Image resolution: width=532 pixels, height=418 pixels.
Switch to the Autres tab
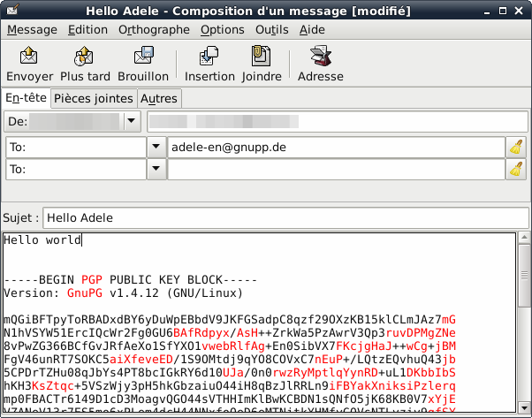159,98
